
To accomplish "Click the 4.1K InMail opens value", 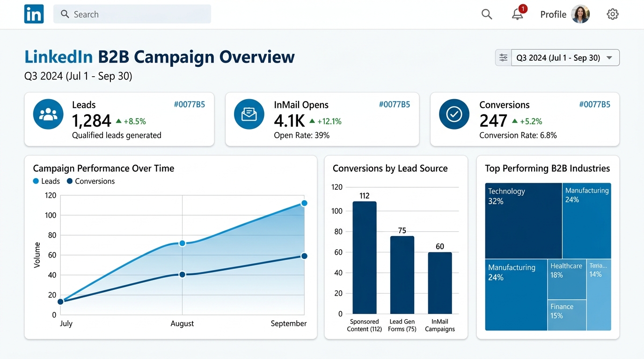I will tap(289, 121).
